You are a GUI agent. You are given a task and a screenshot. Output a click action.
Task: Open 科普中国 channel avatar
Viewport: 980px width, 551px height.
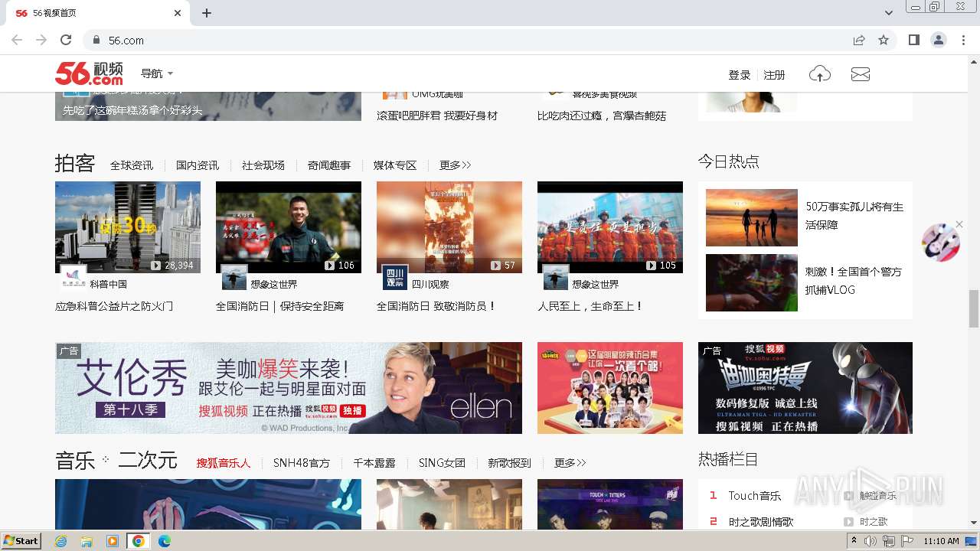pyautogui.click(x=73, y=277)
